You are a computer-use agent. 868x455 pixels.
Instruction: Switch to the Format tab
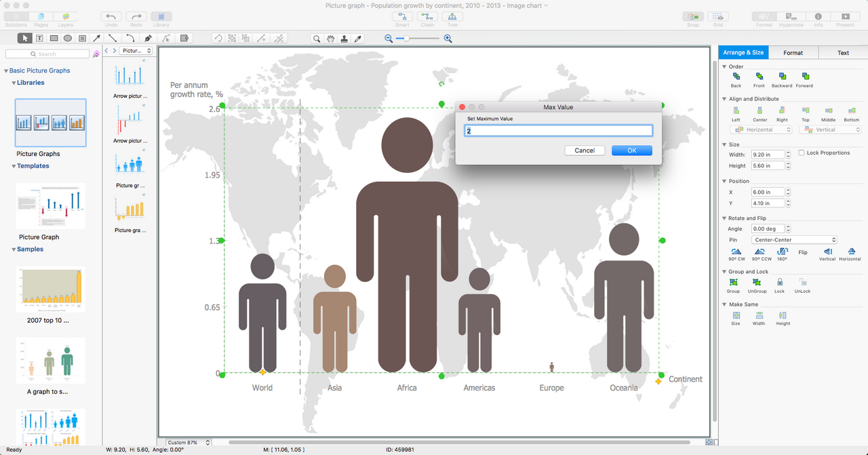[793, 53]
